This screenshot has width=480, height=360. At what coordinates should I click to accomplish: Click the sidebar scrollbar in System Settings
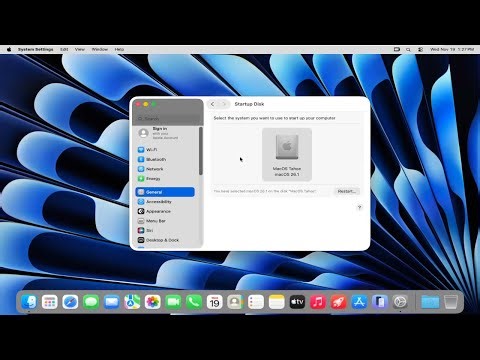(x=201, y=151)
